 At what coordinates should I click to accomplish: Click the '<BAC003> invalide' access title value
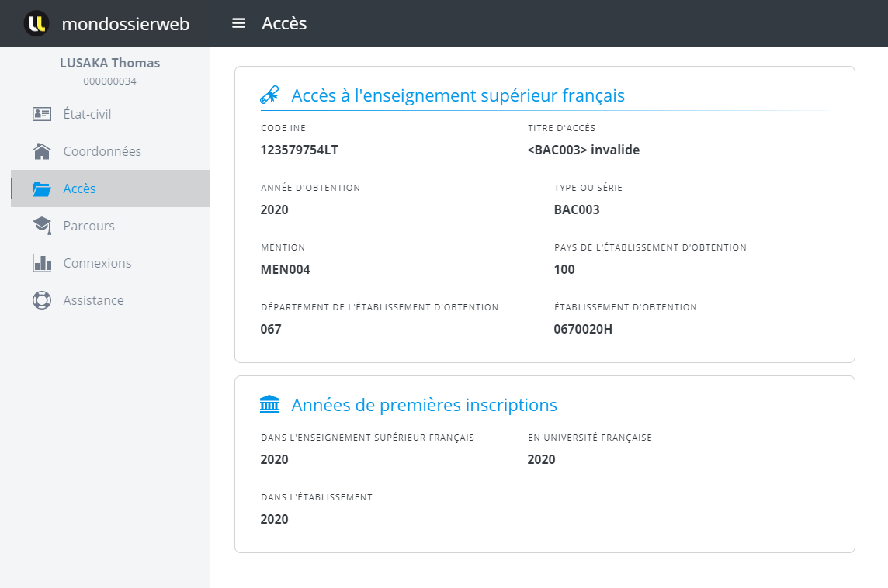click(x=584, y=150)
